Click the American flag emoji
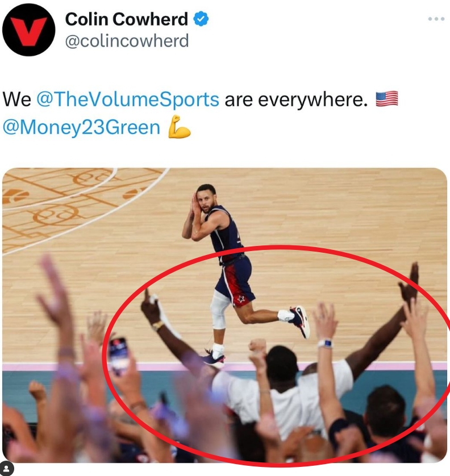Screen dimensions: 450x476 [x=387, y=99]
